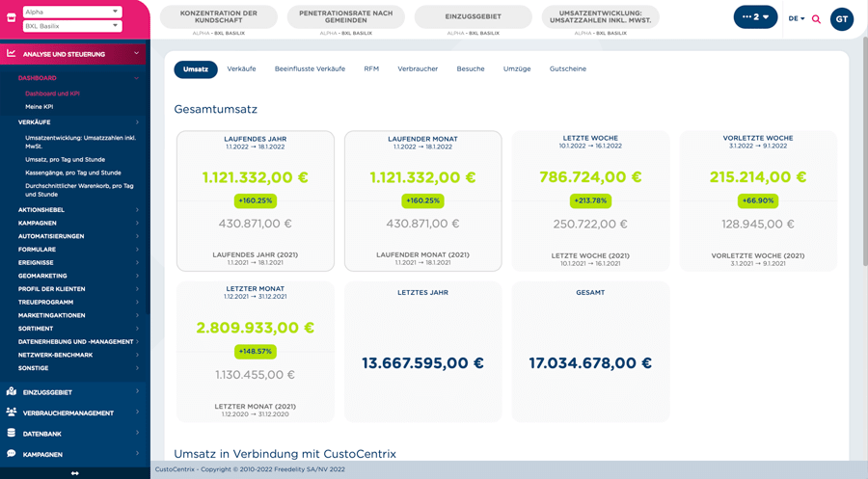Select the Laufendes Jahr revenue card
868x479 pixels.
pyautogui.click(x=256, y=200)
